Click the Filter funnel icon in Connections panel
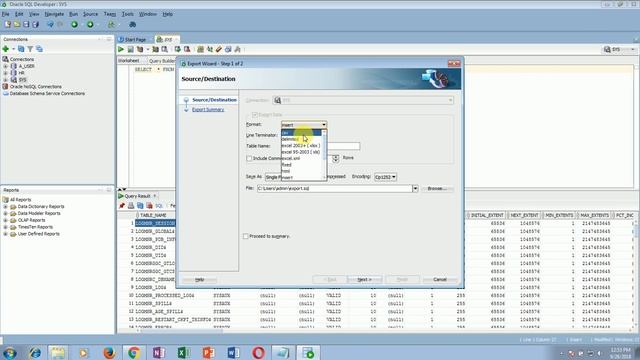This screenshot has height=360, width=640. pos(30,49)
